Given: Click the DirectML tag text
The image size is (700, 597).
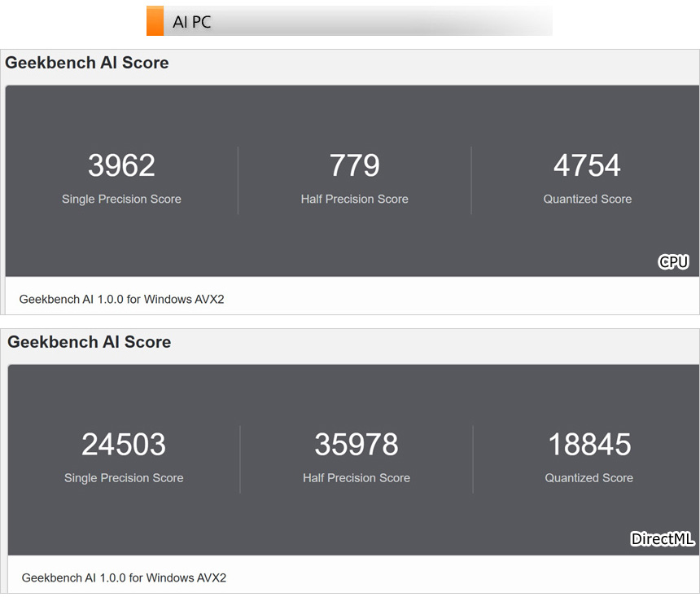Looking at the screenshot, I should point(663,539).
